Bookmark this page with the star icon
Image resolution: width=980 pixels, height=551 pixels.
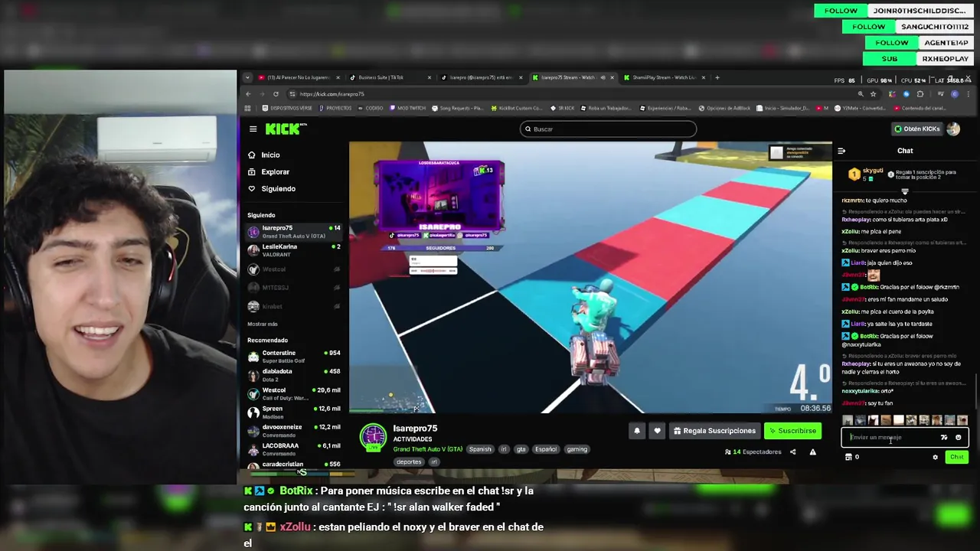[x=873, y=93]
